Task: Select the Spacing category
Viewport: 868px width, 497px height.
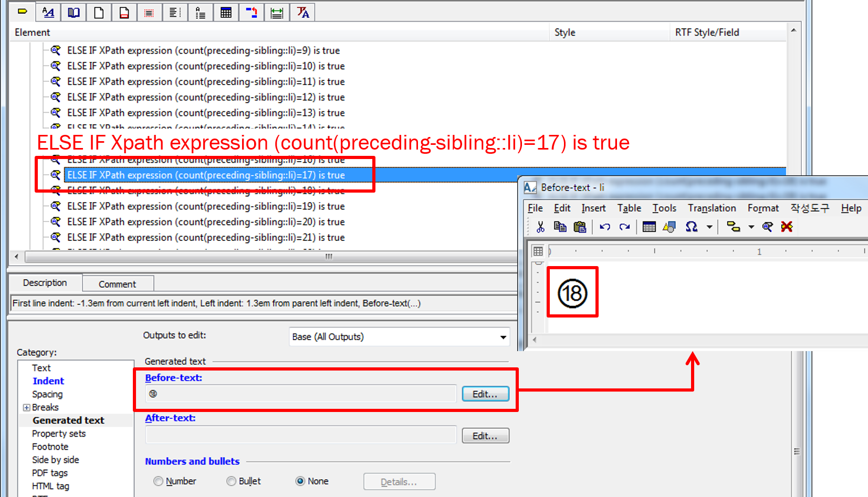Action: point(47,394)
